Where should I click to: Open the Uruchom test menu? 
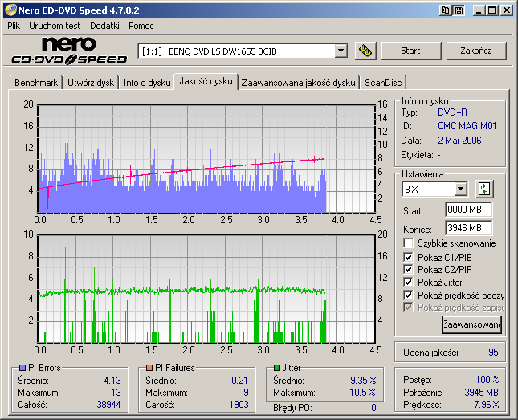[55, 26]
